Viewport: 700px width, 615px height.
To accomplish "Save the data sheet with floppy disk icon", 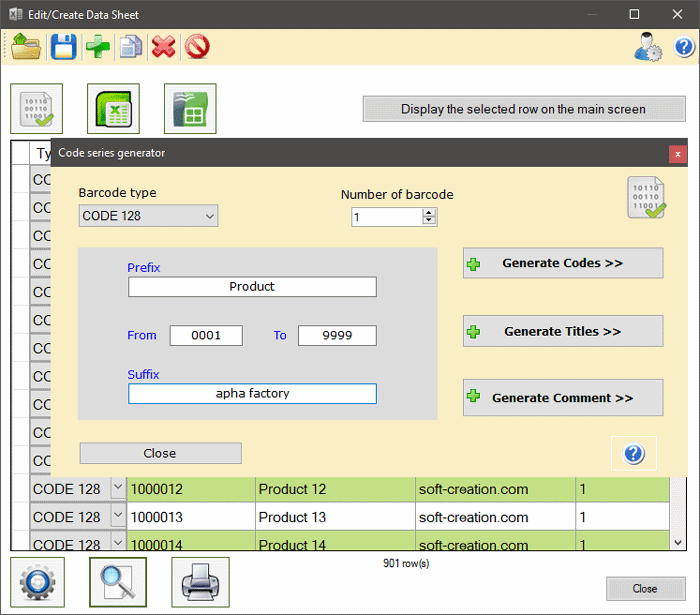I will [63, 46].
